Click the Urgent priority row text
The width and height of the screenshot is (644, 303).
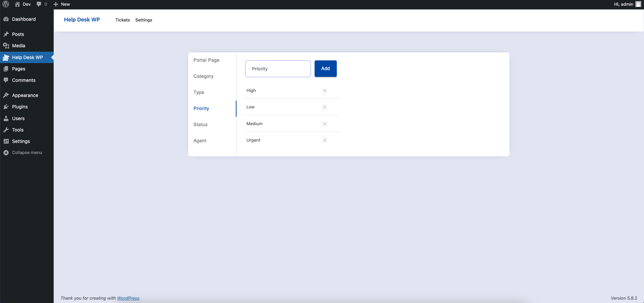click(x=253, y=140)
